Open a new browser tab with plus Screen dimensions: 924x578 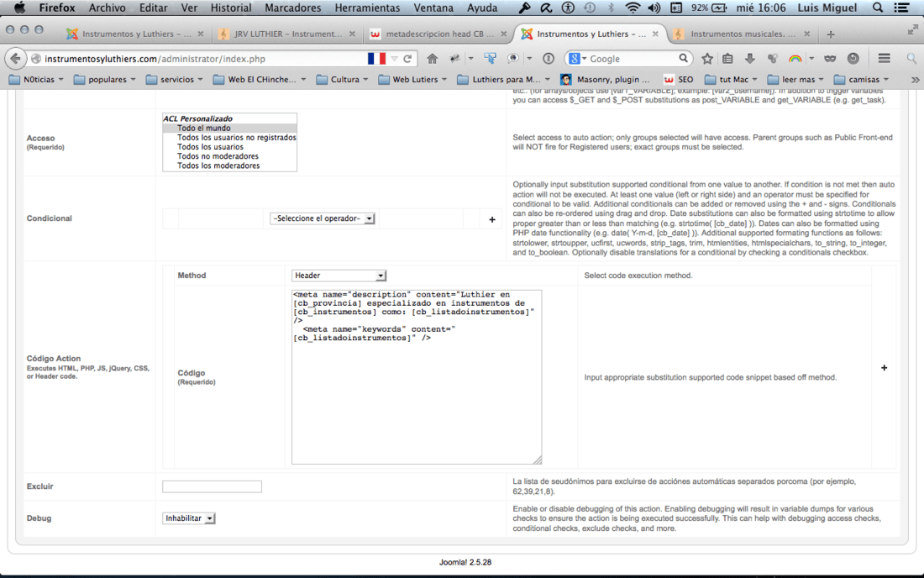[x=830, y=34]
